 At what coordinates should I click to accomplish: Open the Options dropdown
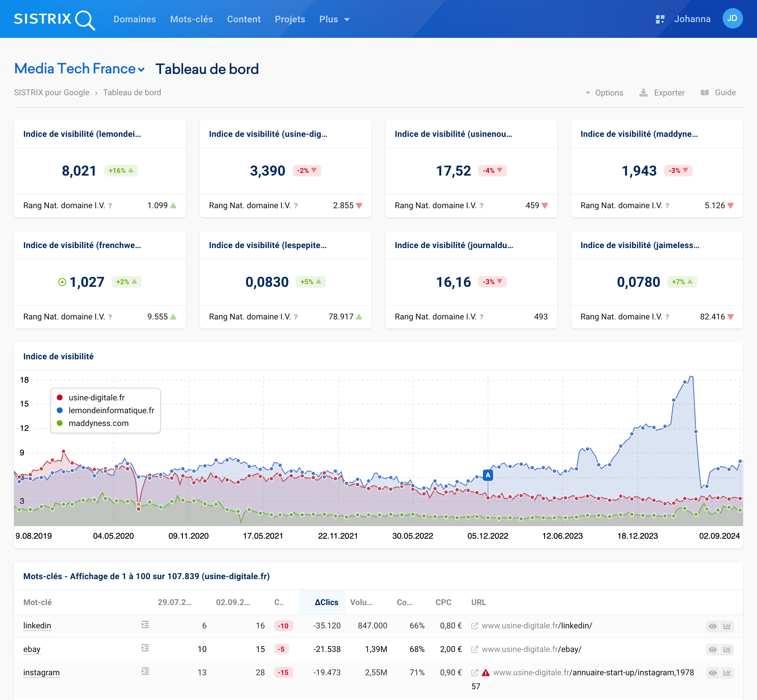click(604, 93)
